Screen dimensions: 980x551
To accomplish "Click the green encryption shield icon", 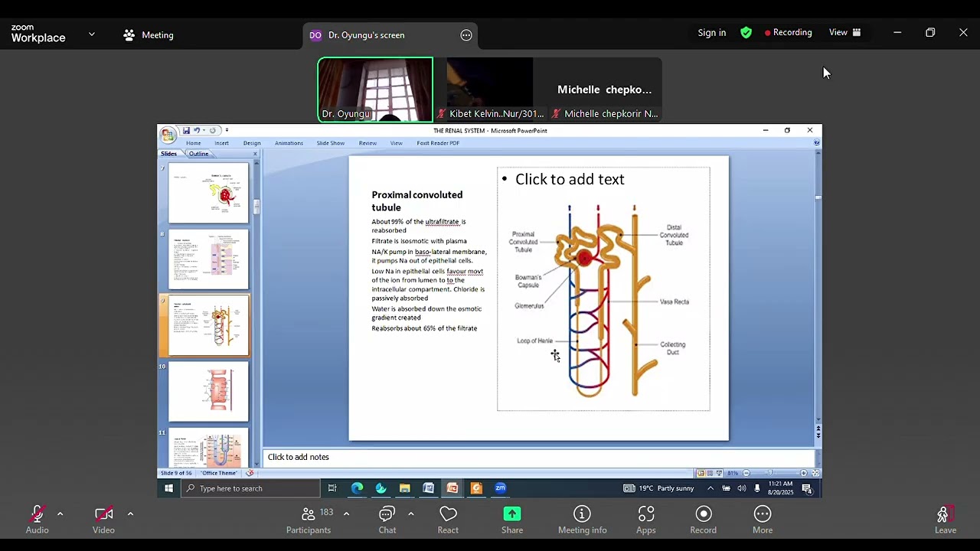I will [746, 33].
